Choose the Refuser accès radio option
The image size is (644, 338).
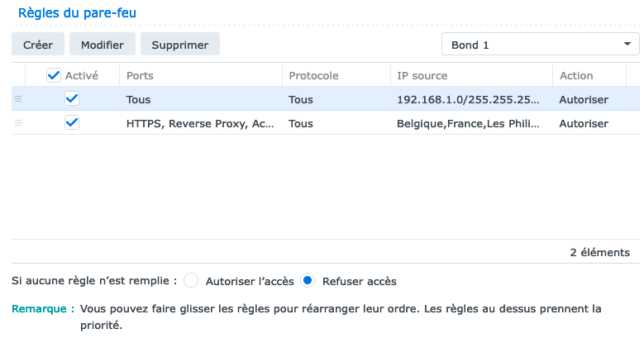tap(308, 281)
